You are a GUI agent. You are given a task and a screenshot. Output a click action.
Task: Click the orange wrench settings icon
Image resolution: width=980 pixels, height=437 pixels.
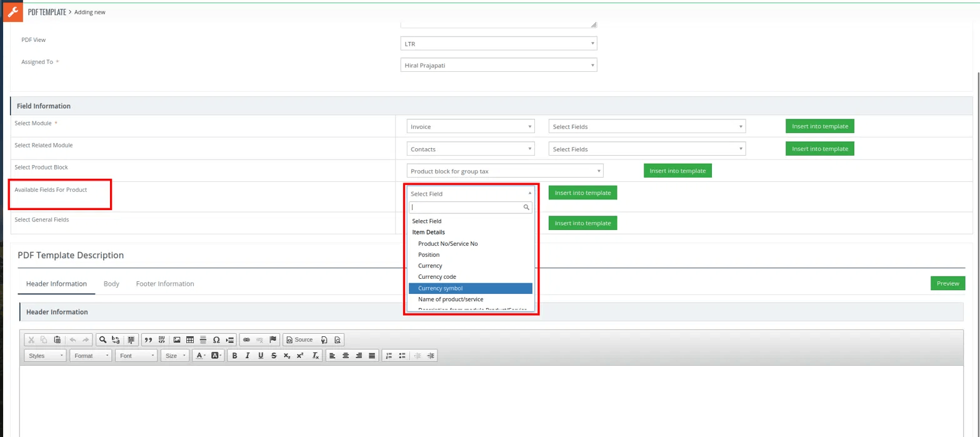pos(13,12)
